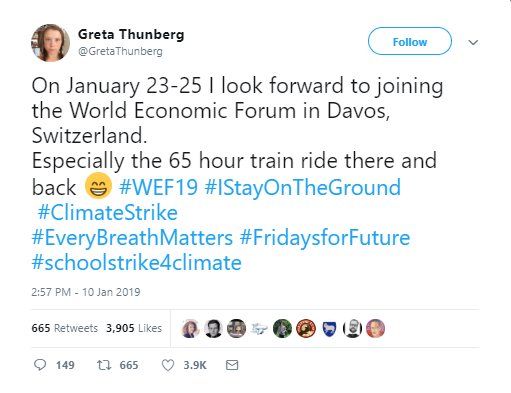Click the first liker's avatar
The image size is (511, 393).
(x=190, y=328)
